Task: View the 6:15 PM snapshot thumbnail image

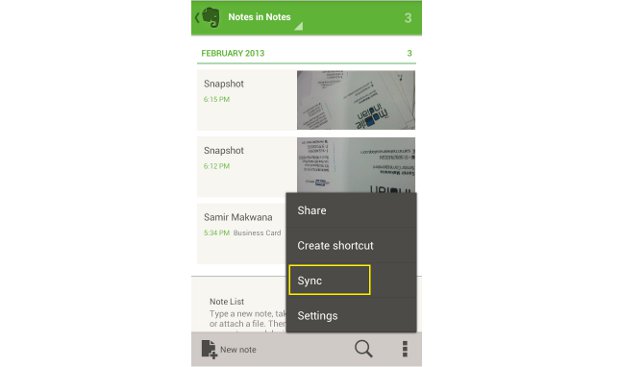Action: click(356, 100)
